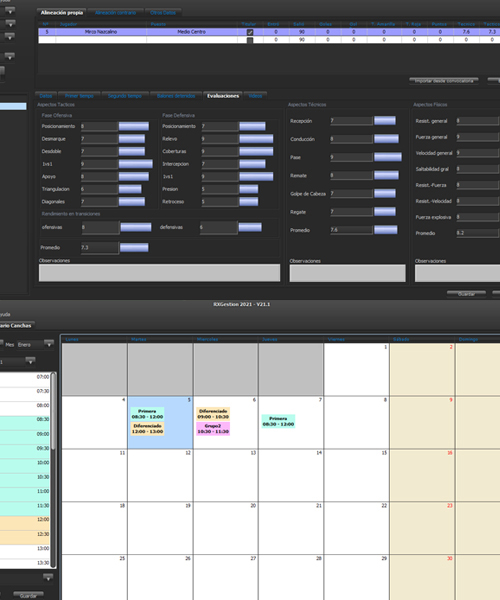Image resolution: width=500 pixels, height=600 pixels.
Task: Open the Diferenciado 09:00-10:30 event on day 6
Action: point(213,414)
